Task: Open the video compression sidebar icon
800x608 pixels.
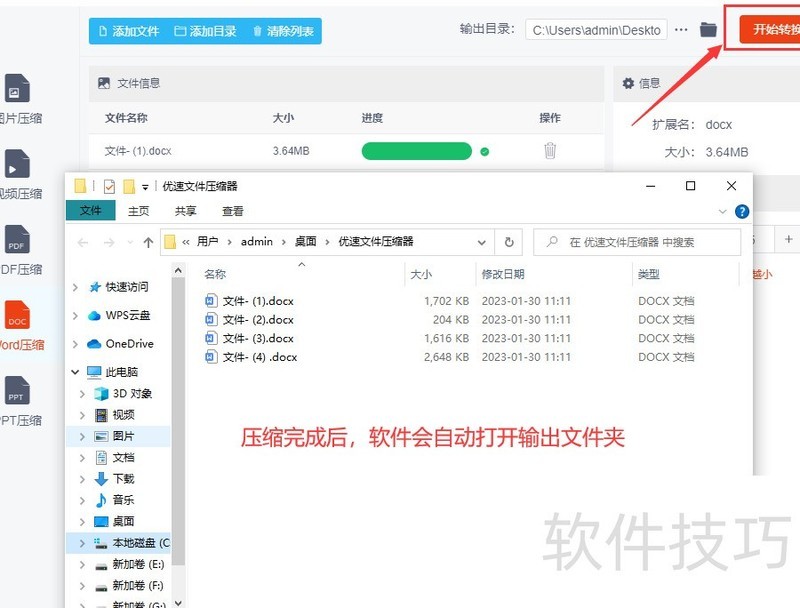Action: pyautogui.click(x=17, y=164)
